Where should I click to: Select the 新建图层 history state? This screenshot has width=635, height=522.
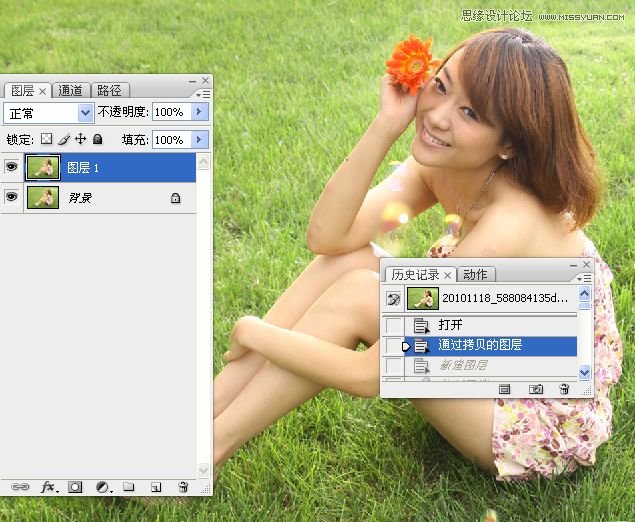pyautogui.click(x=461, y=365)
